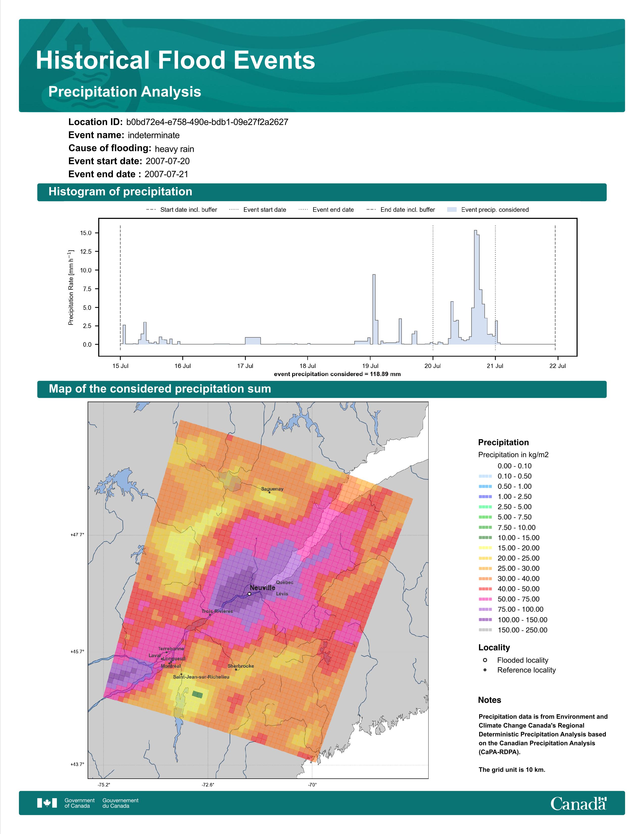This screenshot has height=834, width=644.
Task: Click the '+47.7°' latitude label
Action: pos(77,535)
